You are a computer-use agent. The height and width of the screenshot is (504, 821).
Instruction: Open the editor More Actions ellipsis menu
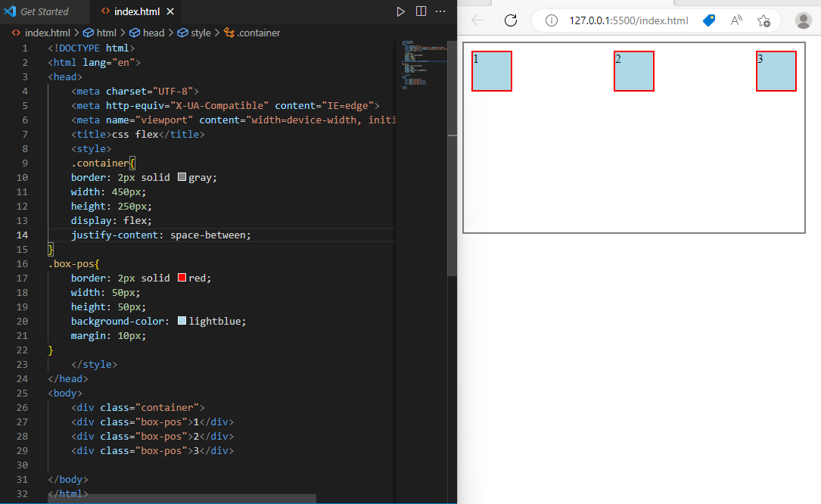[x=440, y=11]
